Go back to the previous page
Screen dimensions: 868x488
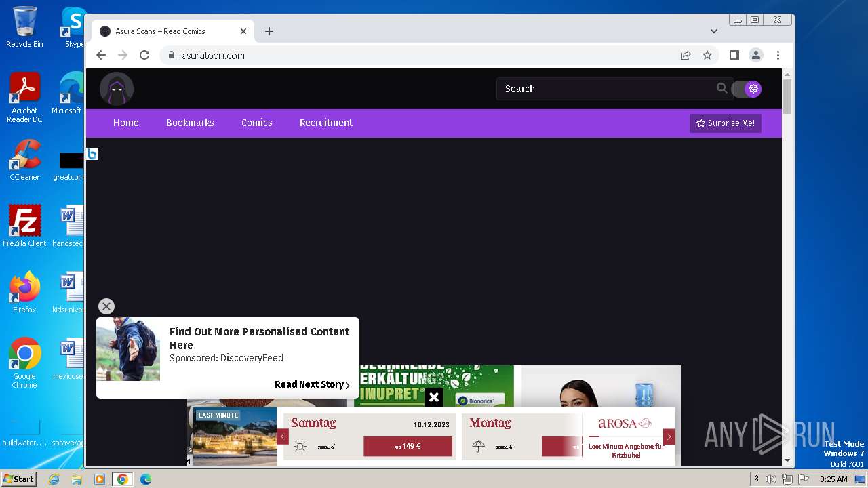pos(101,55)
